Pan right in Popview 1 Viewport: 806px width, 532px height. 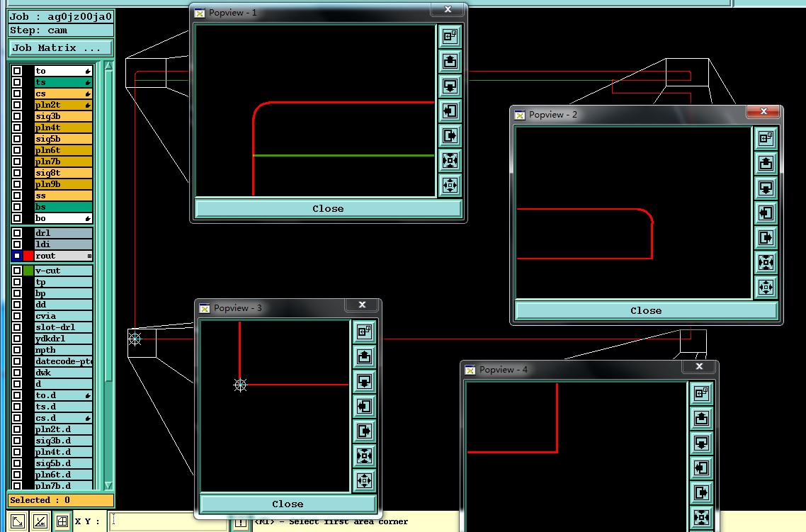[450, 136]
